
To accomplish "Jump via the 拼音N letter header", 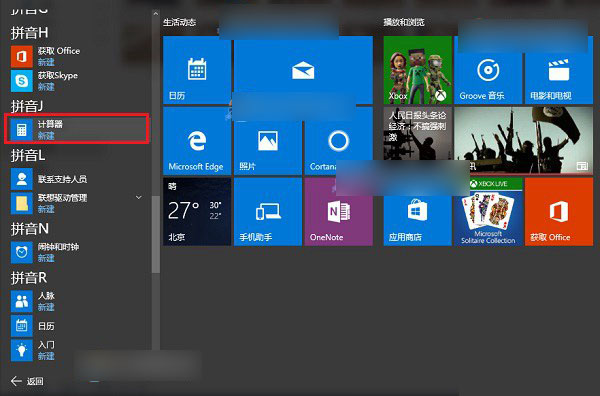I will [x=29, y=229].
